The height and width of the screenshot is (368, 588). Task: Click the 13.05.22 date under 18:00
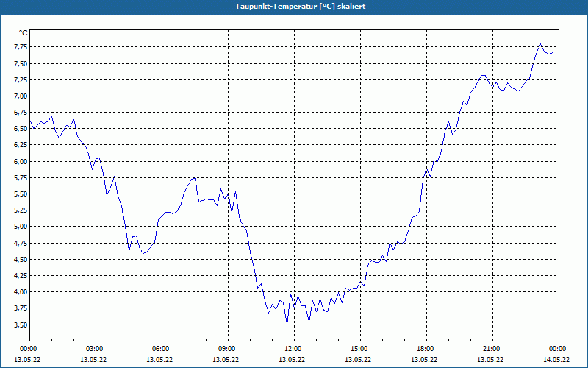coord(424,359)
